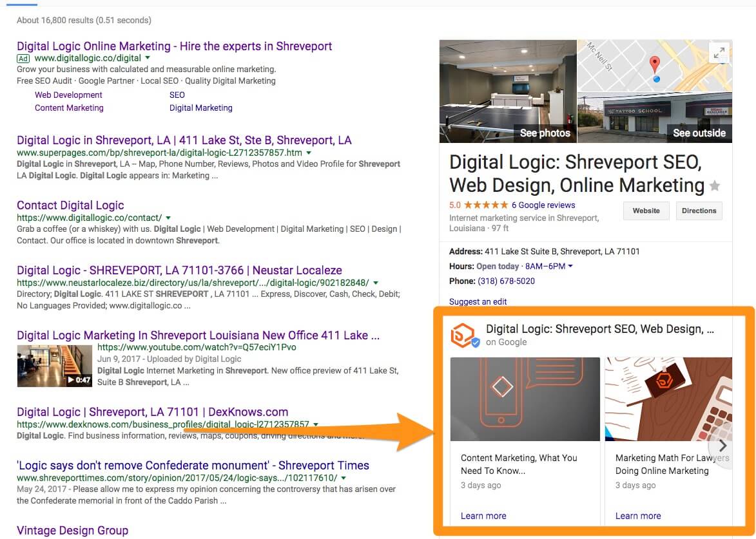Click the 'Digital Logic: Shreveport SEO, Web Design, ...' posts header
Viewport: 756px width, 539px height.
[600, 329]
